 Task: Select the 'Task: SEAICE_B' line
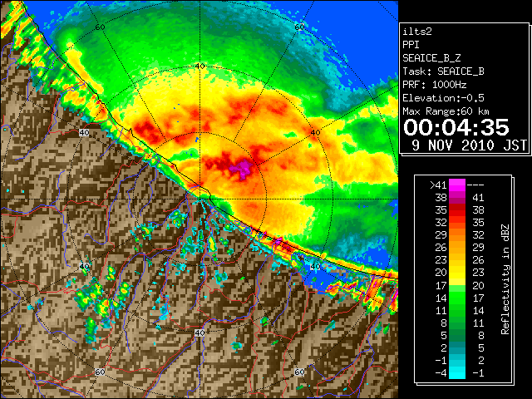click(x=443, y=71)
